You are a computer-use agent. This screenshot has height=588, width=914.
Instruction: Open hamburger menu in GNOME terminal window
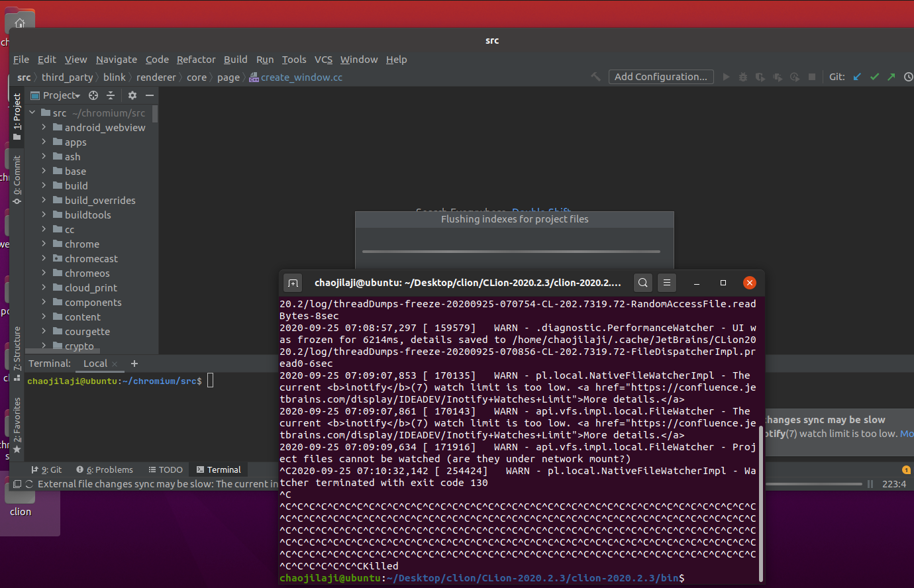click(x=667, y=283)
